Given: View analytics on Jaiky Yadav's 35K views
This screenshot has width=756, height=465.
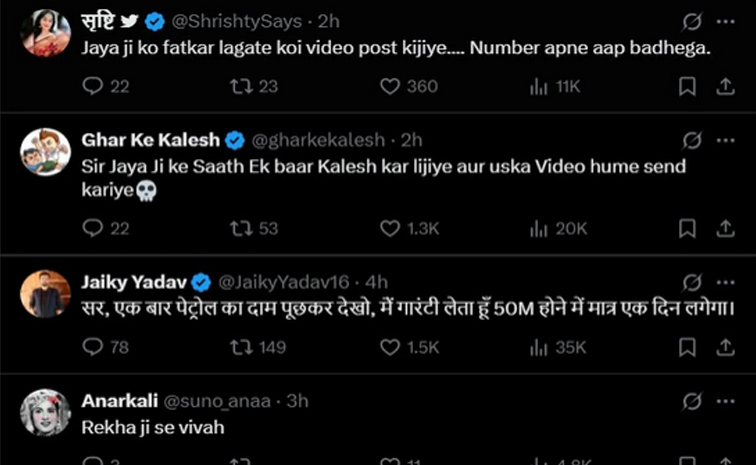Looking at the screenshot, I should (538, 347).
